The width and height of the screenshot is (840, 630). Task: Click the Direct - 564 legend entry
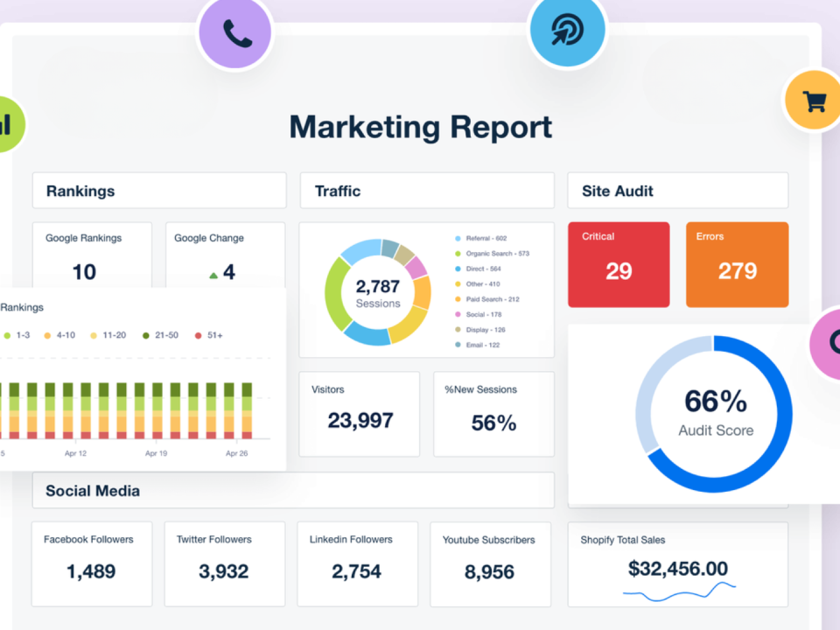pos(478,269)
